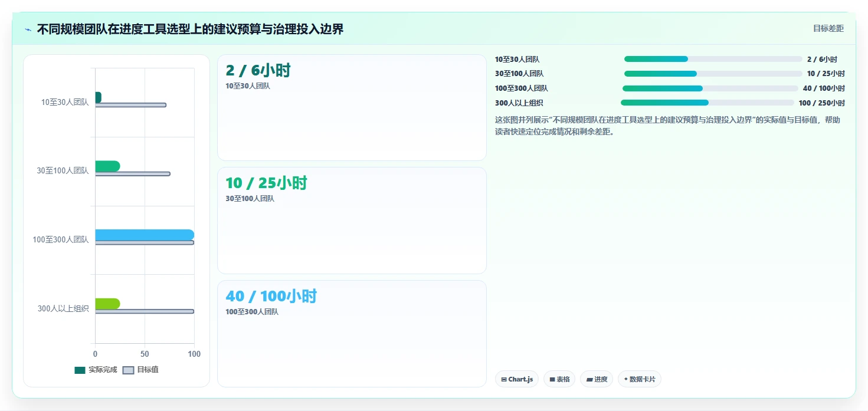Click the 2 / 6小时 progress value
This screenshot has width=868, height=411.
pos(822,59)
